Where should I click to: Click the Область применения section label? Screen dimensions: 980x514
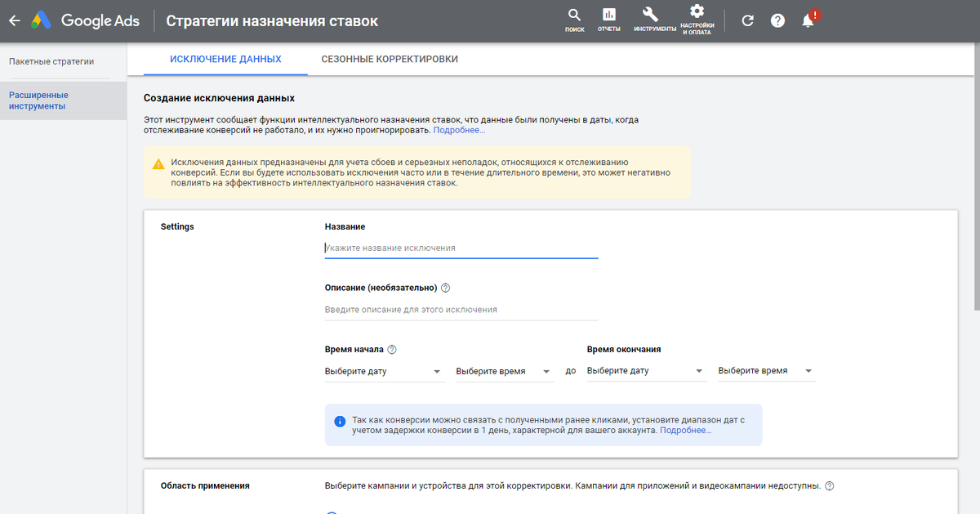pyautogui.click(x=205, y=485)
